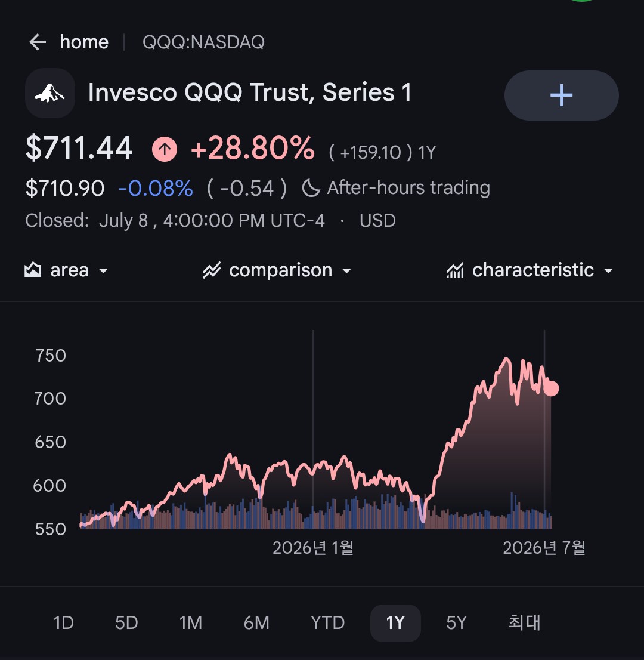644x660 pixels.
Task: Click the characteristic chart icon
Action: [x=455, y=270]
